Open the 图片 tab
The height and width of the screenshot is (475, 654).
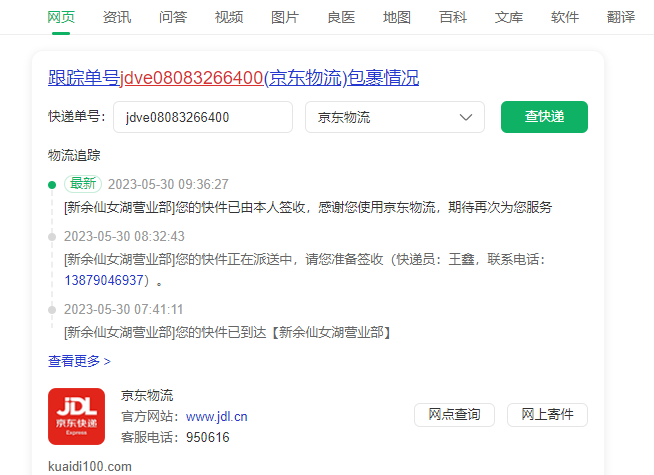coord(285,17)
